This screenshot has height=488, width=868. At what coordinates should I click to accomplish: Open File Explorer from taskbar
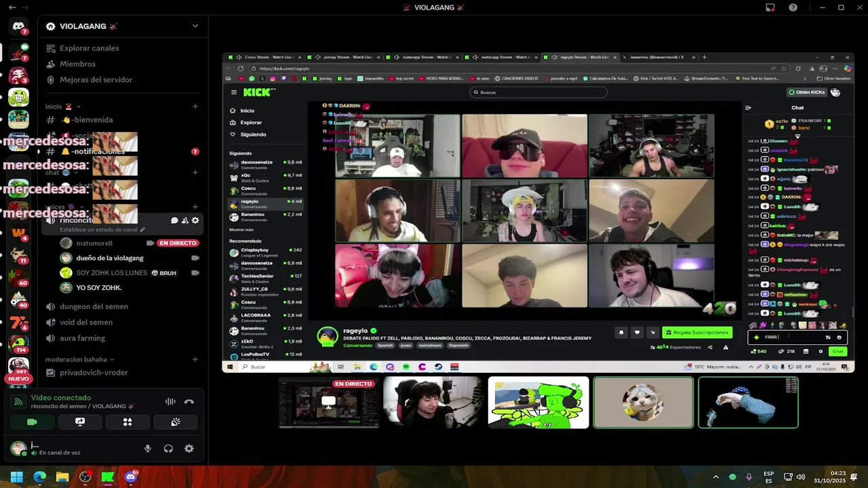(x=62, y=477)
